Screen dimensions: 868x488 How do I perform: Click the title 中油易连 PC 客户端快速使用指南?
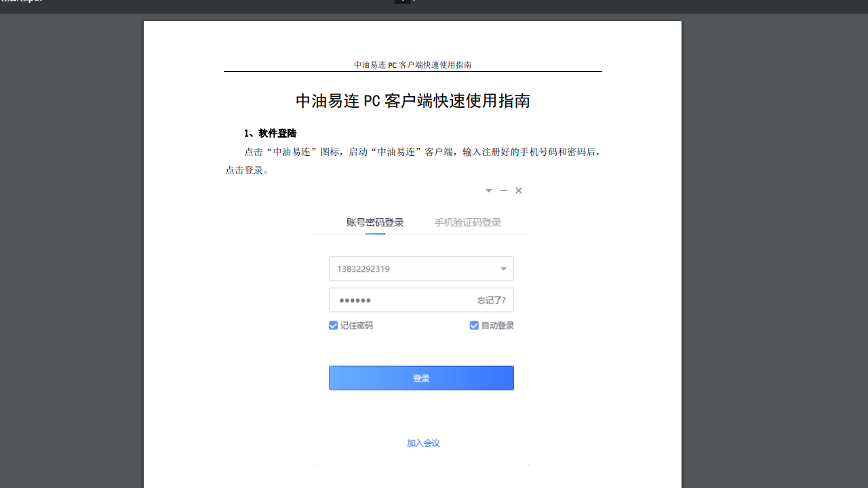412,101
